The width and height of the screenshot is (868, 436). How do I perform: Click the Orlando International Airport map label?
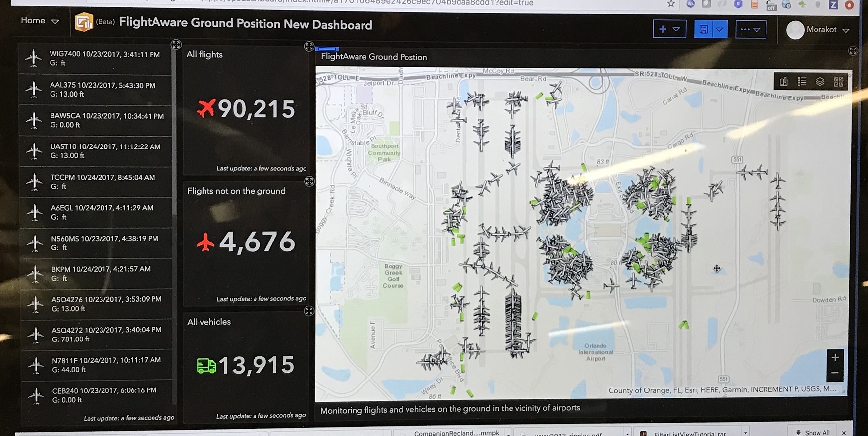(596, 352)
